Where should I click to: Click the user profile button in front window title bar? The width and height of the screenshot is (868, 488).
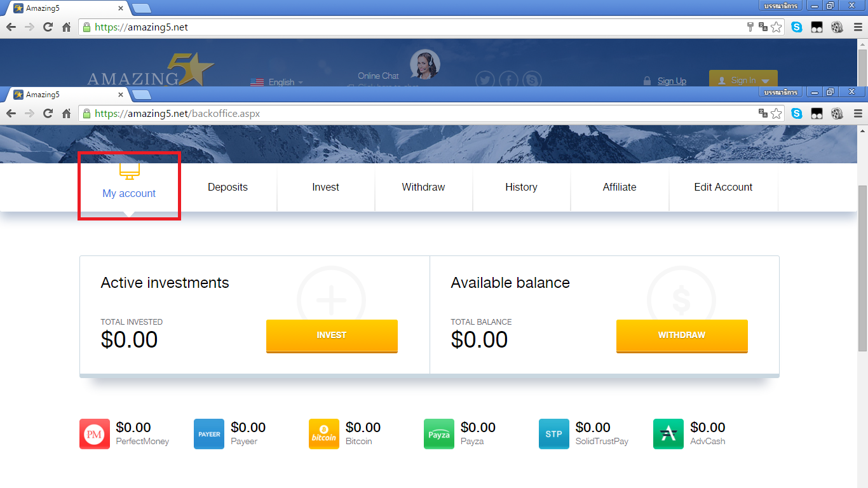781,93
